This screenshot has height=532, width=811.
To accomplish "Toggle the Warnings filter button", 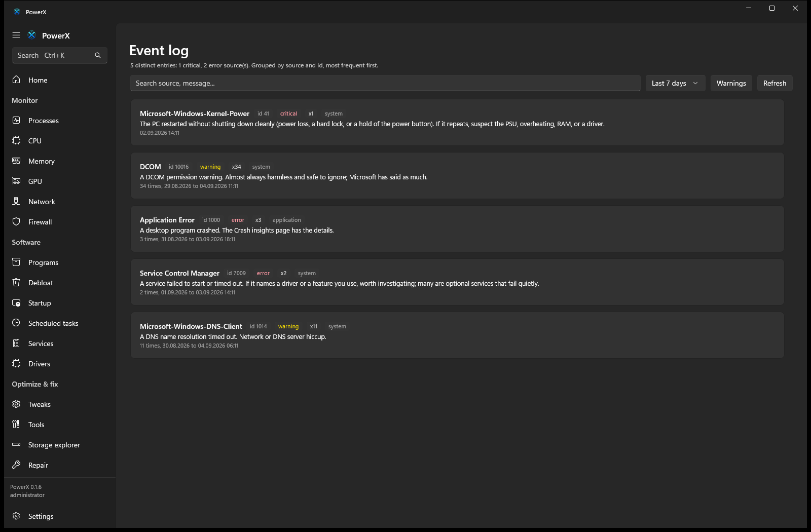I will point(731,83).
